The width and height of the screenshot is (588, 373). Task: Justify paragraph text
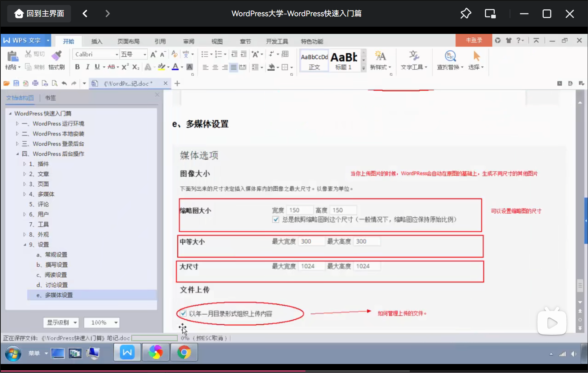pyautogui.click(x=234, y=67)
